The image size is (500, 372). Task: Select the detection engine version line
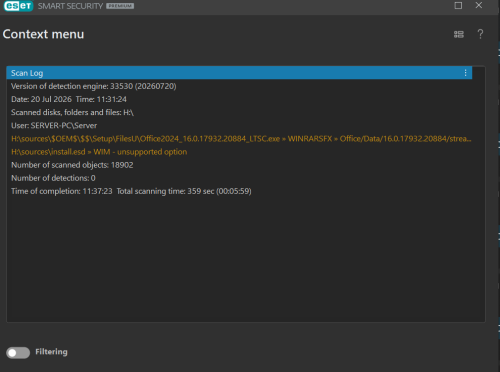tap(239, 86)
